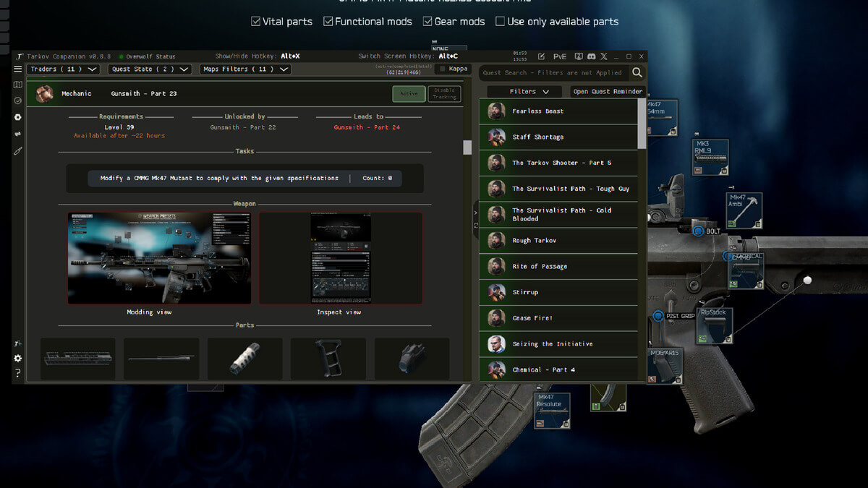Toggle the Functional mods checkbox
This screenshot has height=488, width=868.
(328, 22)
